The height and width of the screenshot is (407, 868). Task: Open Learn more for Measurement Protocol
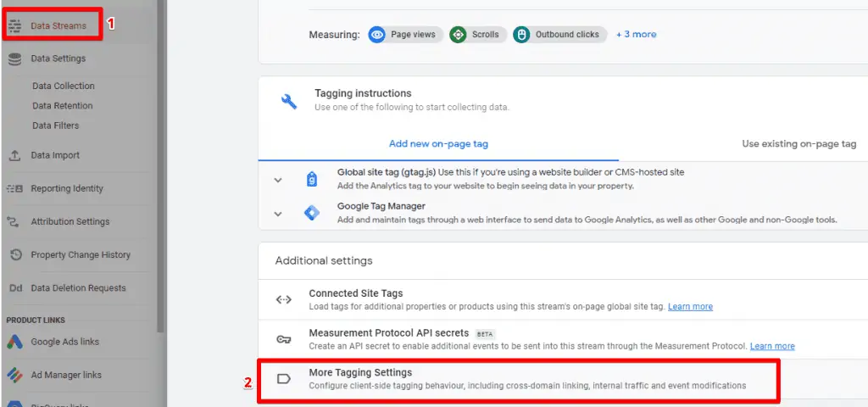[x=772, y=346]
